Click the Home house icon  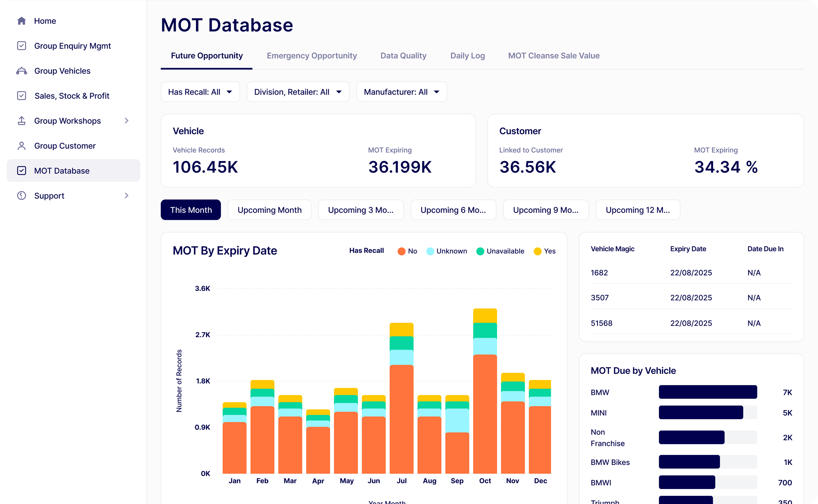tap(22, 21)
